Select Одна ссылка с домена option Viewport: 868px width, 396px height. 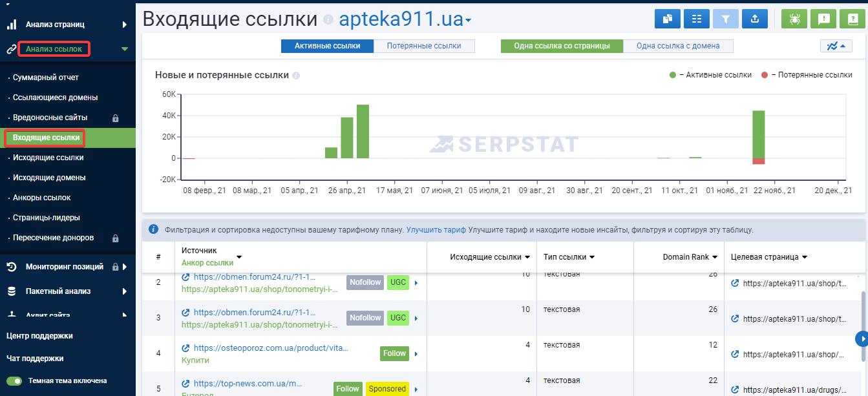(x=677, y=46)
